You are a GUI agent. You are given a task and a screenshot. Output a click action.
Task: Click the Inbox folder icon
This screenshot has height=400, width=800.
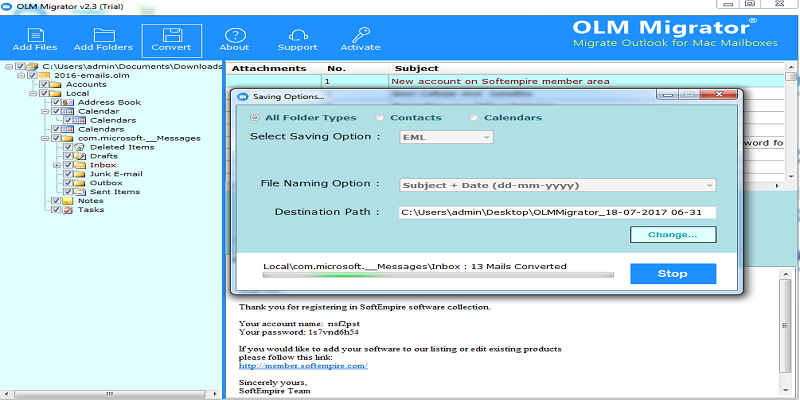click(x=81, y=165)
